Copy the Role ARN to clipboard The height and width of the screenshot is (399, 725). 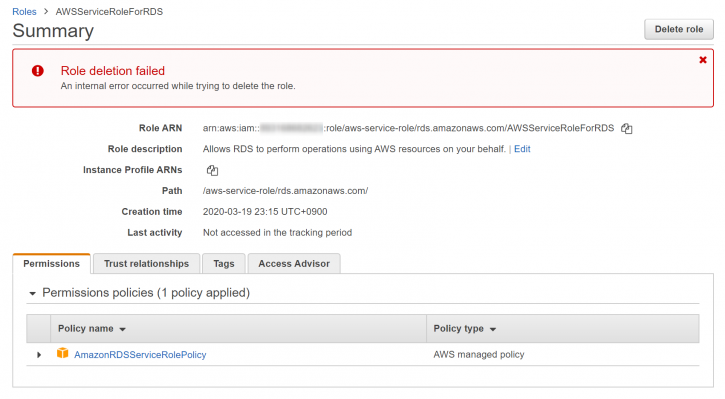(627, 129)
